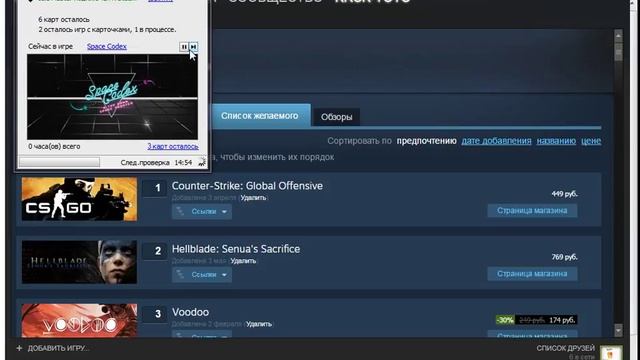This screenshot has height=360, width=640.
Task: Click 'ДОБАВИТЬ ИГРУ...' label
Action: (x=58, y=348)
